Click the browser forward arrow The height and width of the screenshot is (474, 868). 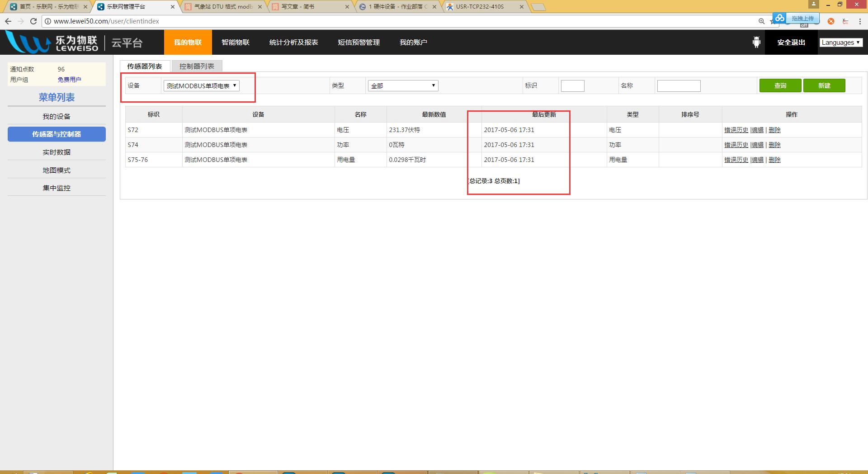tap(21, 21)
